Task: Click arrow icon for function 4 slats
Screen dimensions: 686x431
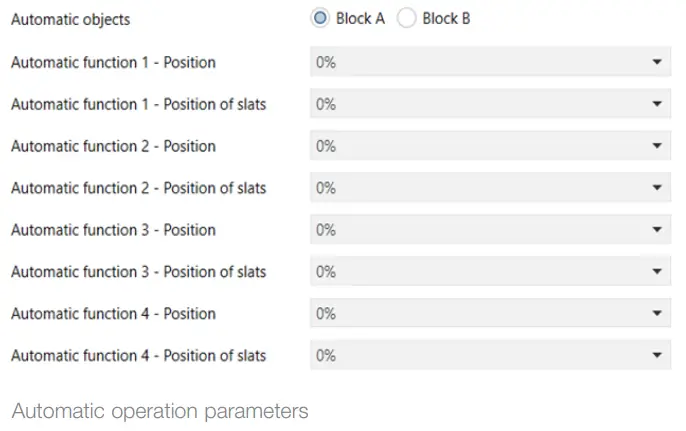Action: click(x=657, y=355)
